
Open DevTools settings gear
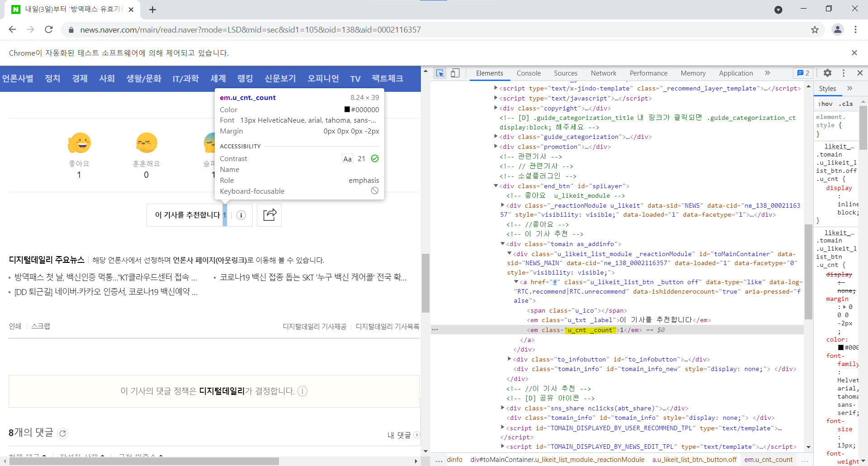pyautogui.click(x=827, y=73)
